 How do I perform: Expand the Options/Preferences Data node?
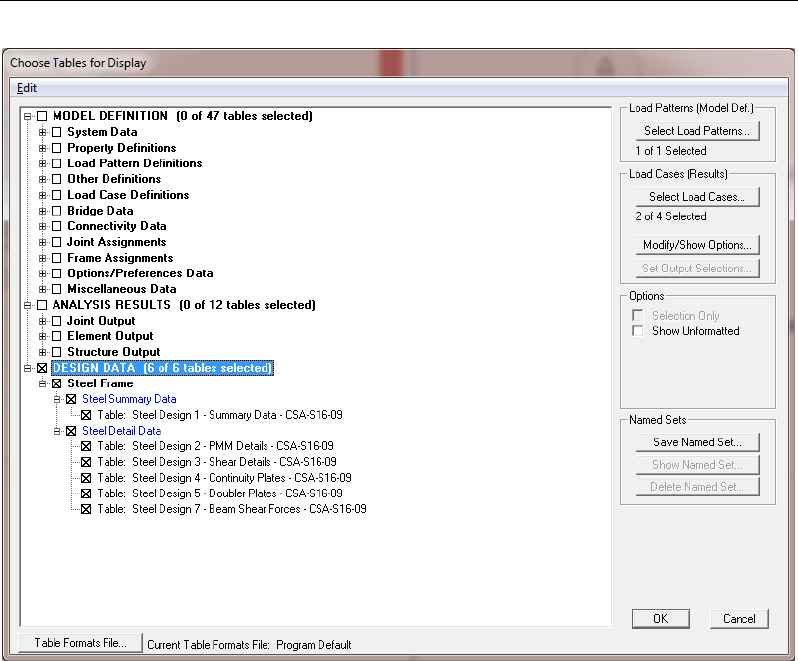tap(42, 273)
